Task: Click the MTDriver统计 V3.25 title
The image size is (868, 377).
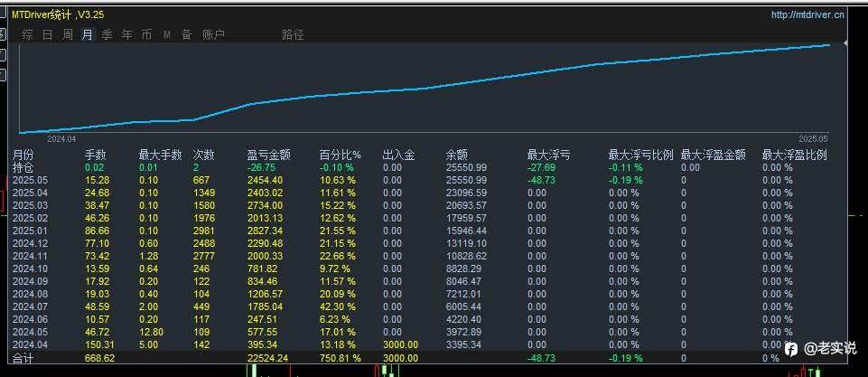Action: [58, 15]
